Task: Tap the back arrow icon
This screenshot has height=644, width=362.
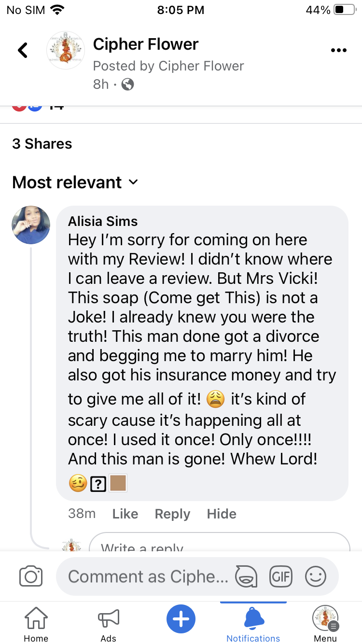Action: point(23,50)
